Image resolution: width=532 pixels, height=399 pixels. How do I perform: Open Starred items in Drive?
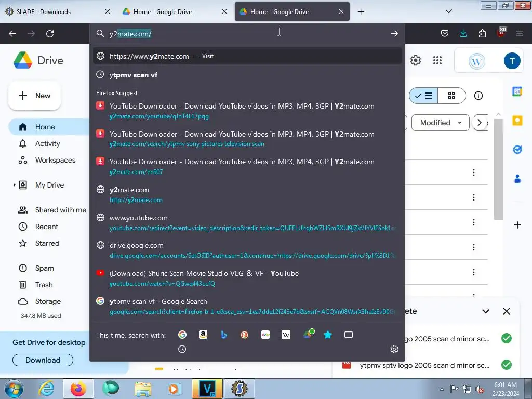(47, 243)
